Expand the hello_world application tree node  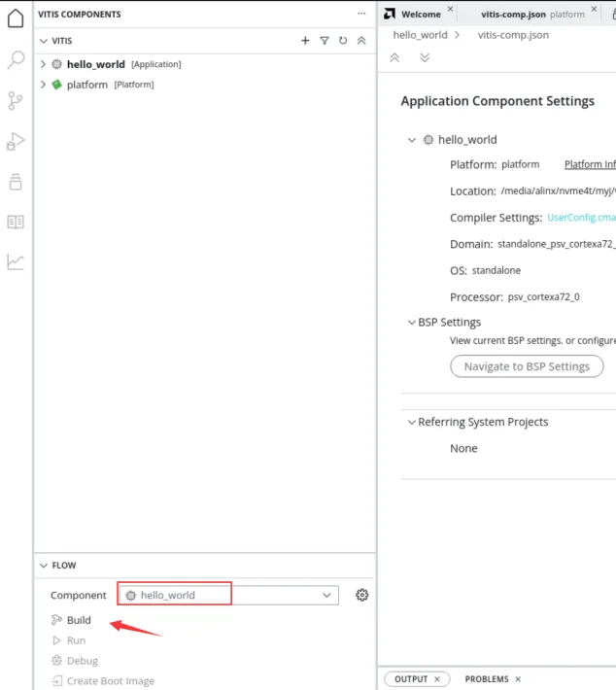point(43,64)
